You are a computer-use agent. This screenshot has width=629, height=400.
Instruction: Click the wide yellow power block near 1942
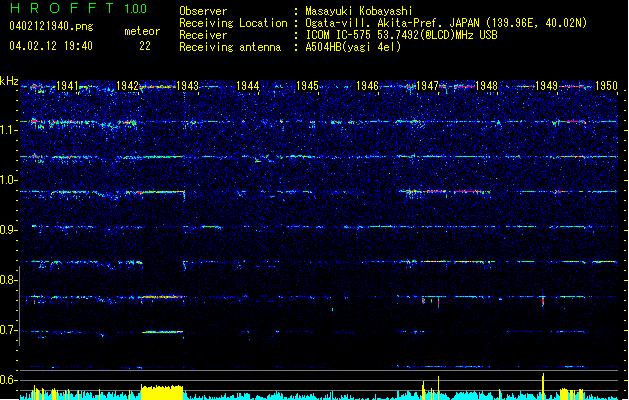(162, 392)
